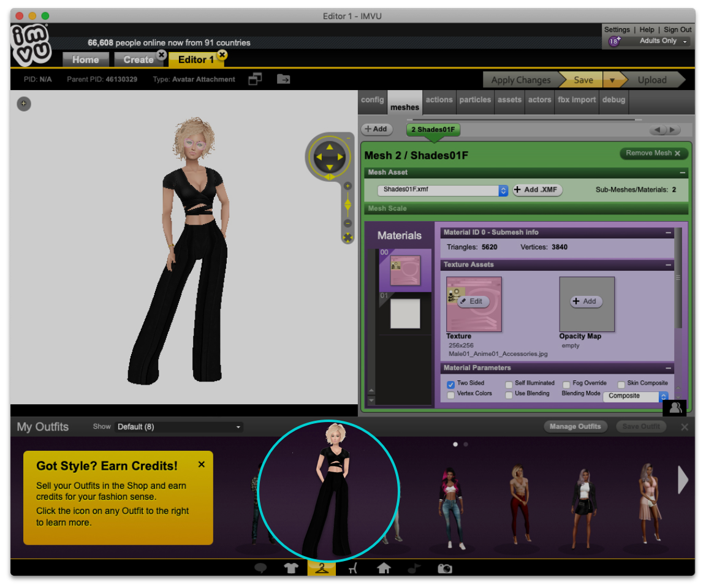Click the Apply Changes button
Viewport: 706px width, 588px height.
pyautogui.click(x=521, y=80)
